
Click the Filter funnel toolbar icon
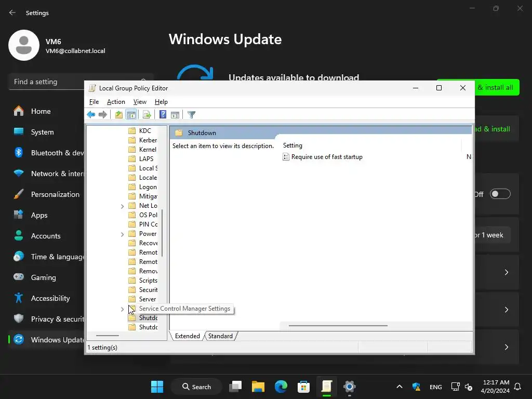(191, 115)
